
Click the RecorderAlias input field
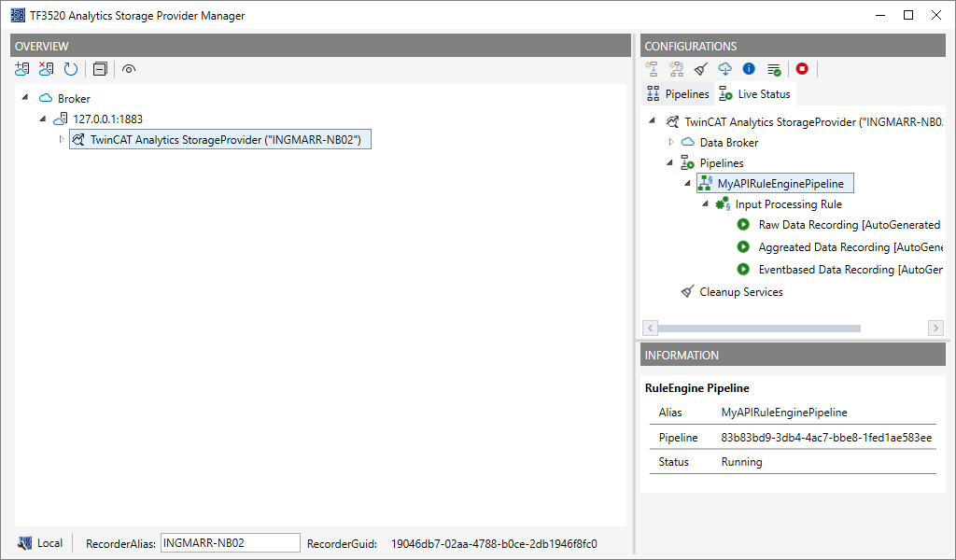click(231, 543)
